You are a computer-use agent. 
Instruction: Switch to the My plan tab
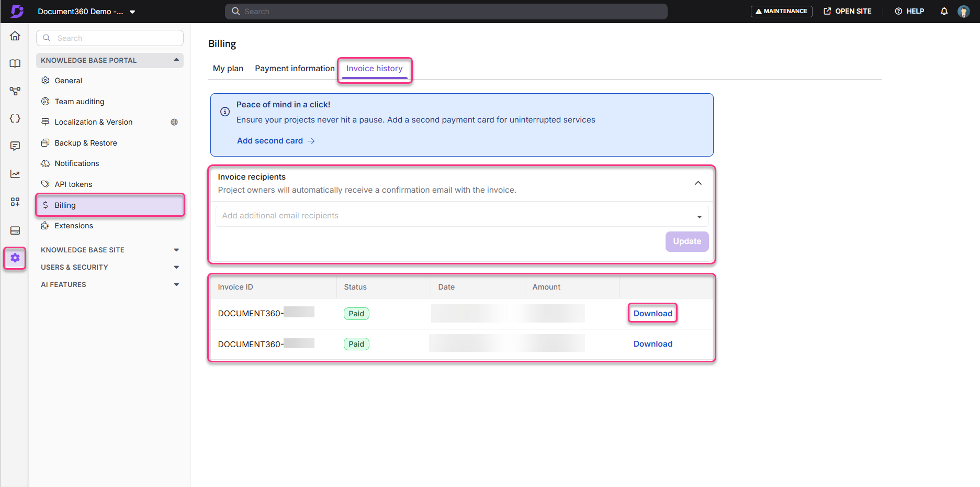(228, 69)
